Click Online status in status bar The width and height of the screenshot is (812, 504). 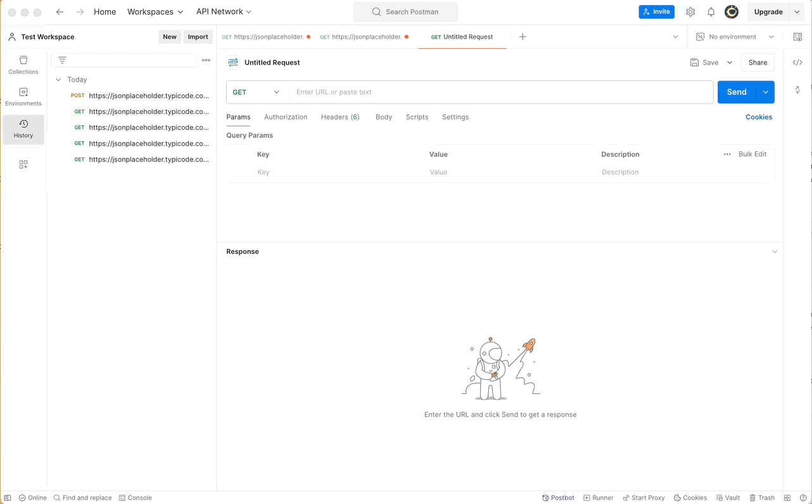33,498
